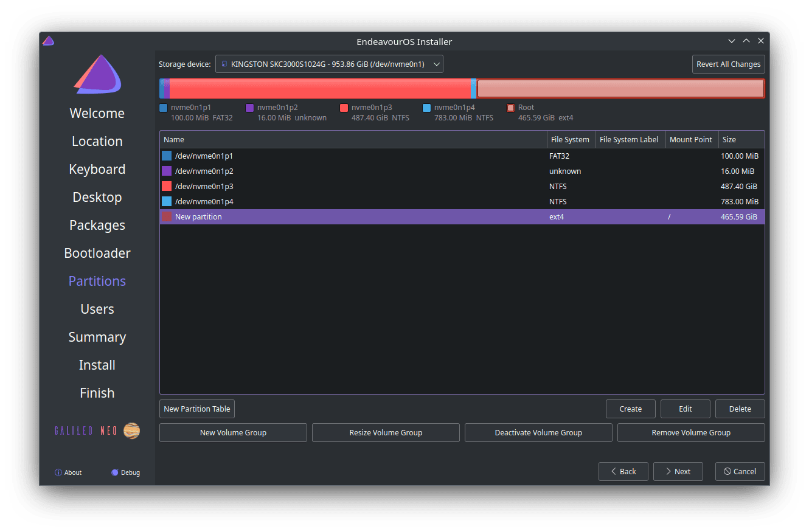809x532 pixels.
Task: Click the nvme0n1p4 light blue legend swatch
Action: pyautogui.click(x=426, y=108)
